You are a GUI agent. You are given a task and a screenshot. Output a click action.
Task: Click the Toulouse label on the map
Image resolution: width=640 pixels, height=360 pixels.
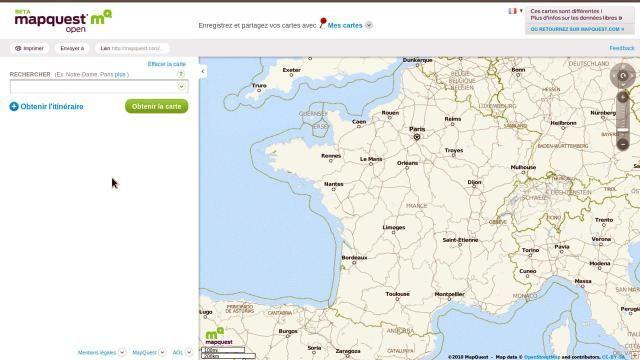pyautogui.click(x=398, y=294)
